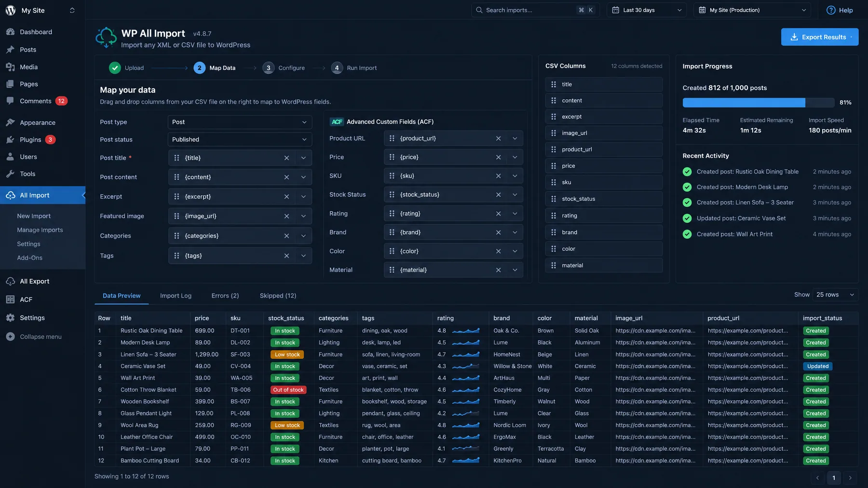Click the Help question mark icon

[831, 10]
